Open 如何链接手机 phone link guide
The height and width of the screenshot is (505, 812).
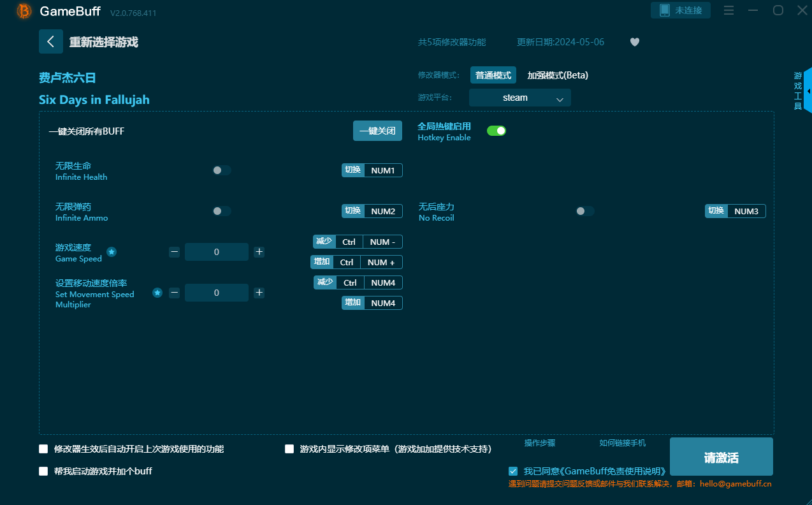pos(623,443)
